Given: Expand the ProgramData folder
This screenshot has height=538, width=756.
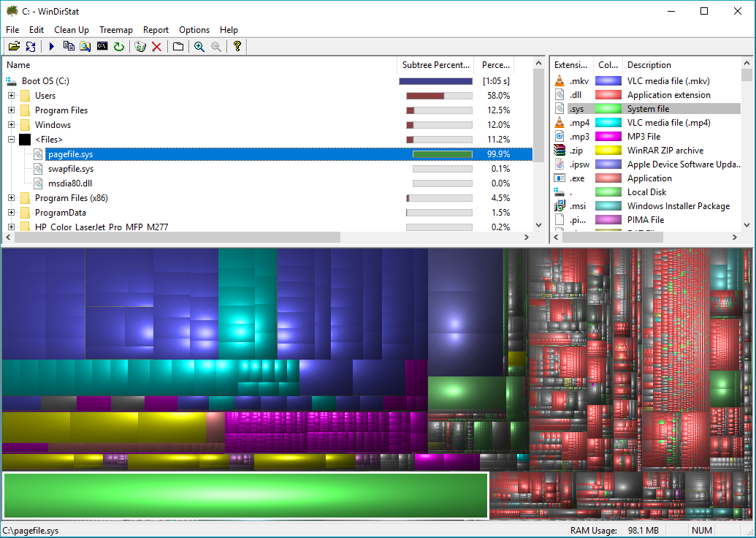Looking at the screenshot, I should point(11,212).
